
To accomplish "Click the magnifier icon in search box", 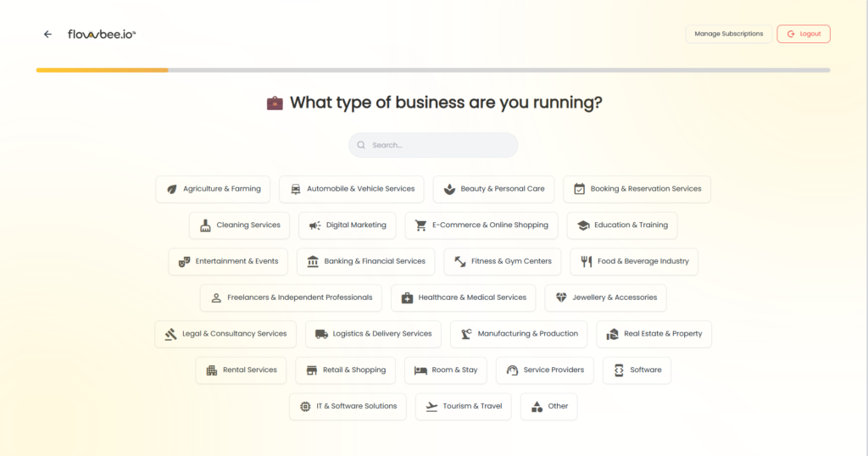I will click(361, 145).
